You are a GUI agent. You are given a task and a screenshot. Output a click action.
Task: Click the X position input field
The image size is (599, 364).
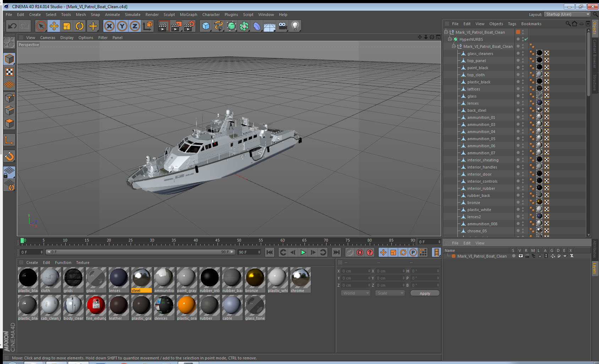(x=356, y=271)
